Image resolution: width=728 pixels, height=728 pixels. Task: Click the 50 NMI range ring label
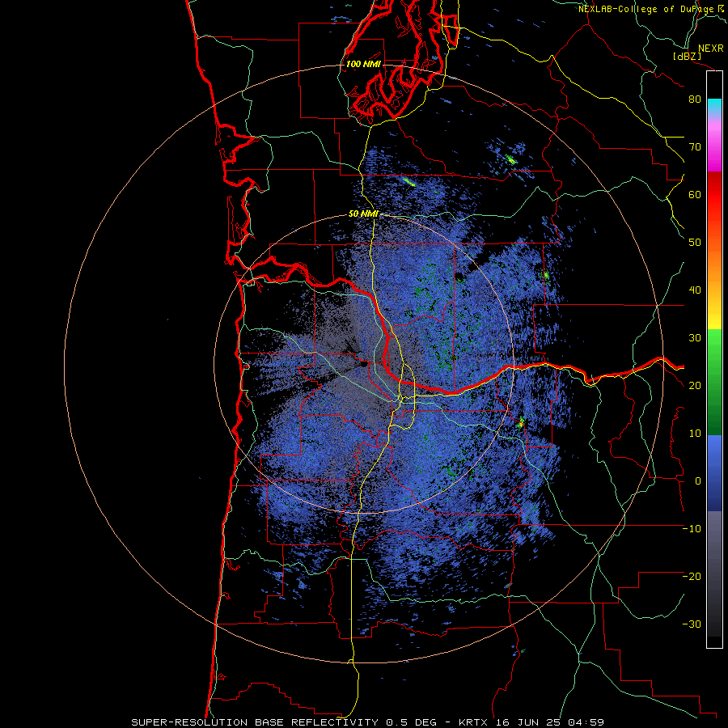(363, 214)
